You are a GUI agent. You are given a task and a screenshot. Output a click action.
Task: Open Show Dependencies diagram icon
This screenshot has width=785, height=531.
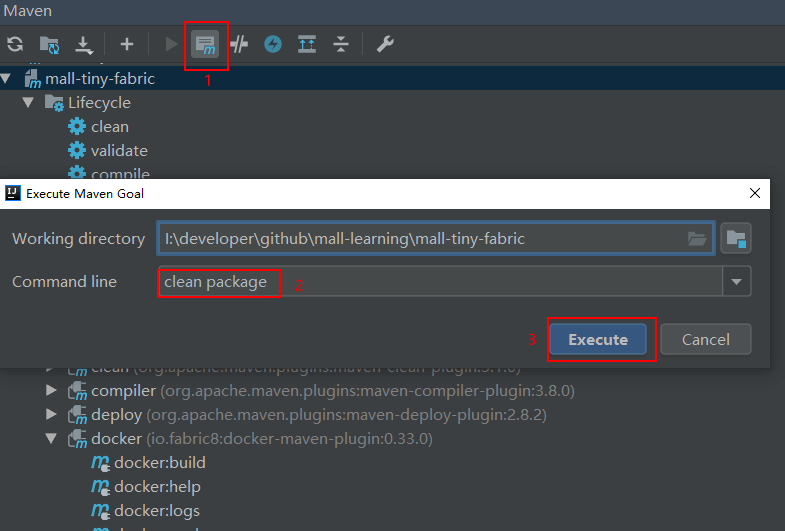click(x=307, y=44)
